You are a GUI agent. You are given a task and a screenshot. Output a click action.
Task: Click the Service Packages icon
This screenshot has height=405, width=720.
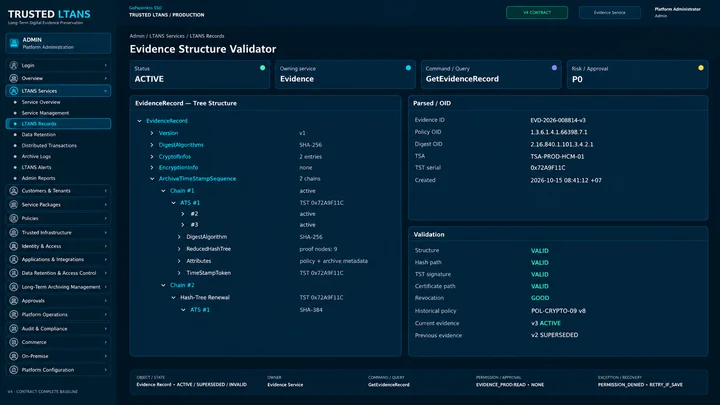14,204
